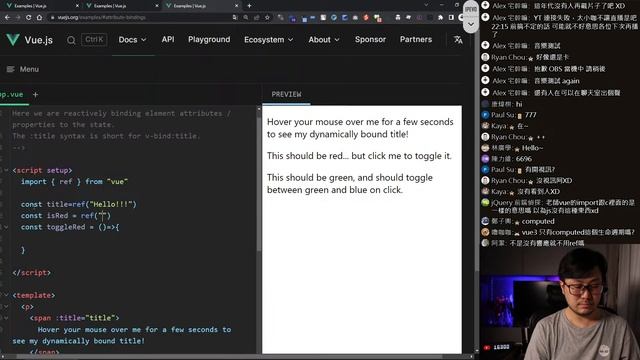Click the site info lock icon in address bar
The height and width of the screenshot is (360, 640).
pyautogui.click(x=53, y=18)
